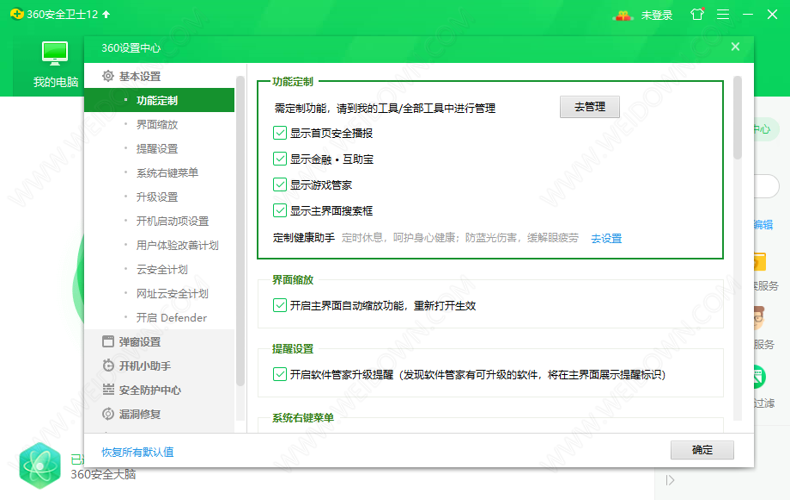Click the 360 logo in title bar
The width and height of the screenshot is (790, 500).
coord(17,14)
